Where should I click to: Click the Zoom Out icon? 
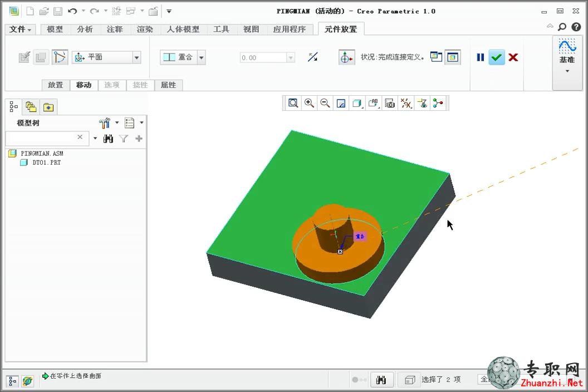tap(325, 103)
